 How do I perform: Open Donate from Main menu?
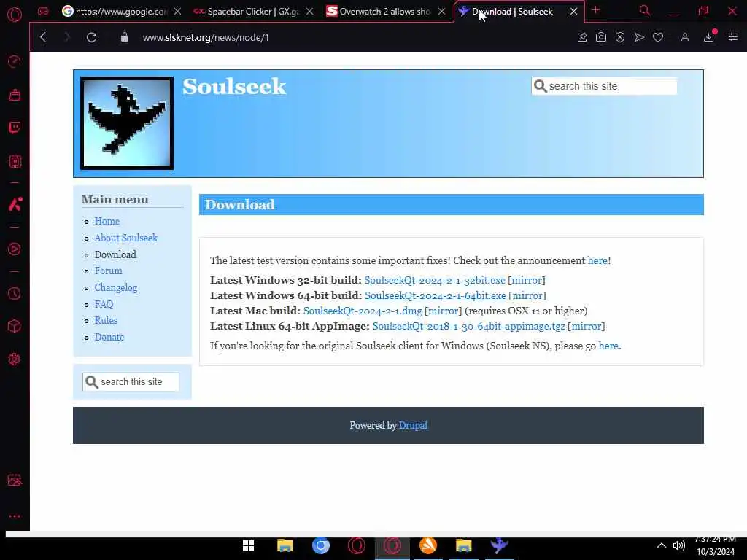coord(109,337)
